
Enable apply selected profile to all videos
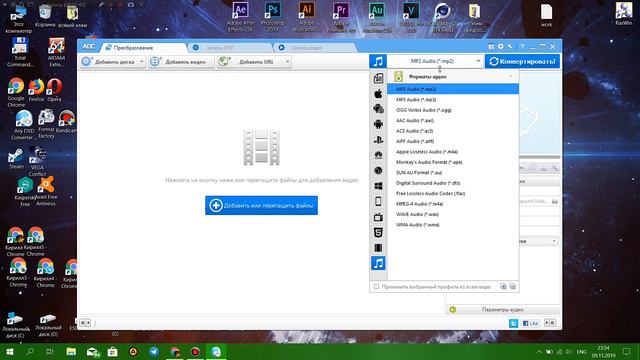click(x=376, y=287)
